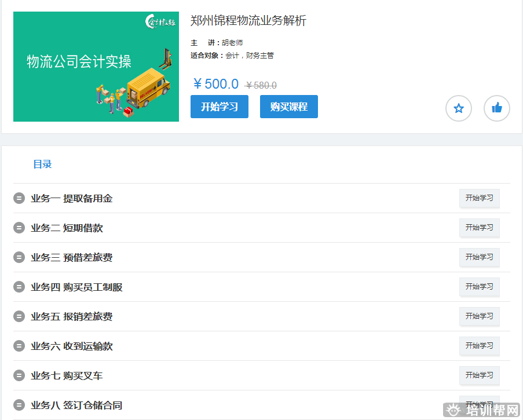Click the lesson title 业务一 提取备用金
This screenshot has height=420, width=523.
click(72, 199)
